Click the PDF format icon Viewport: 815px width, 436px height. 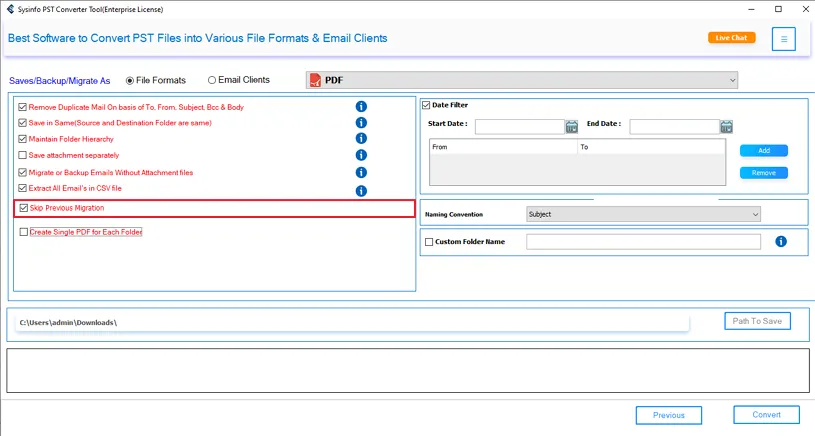316,80
